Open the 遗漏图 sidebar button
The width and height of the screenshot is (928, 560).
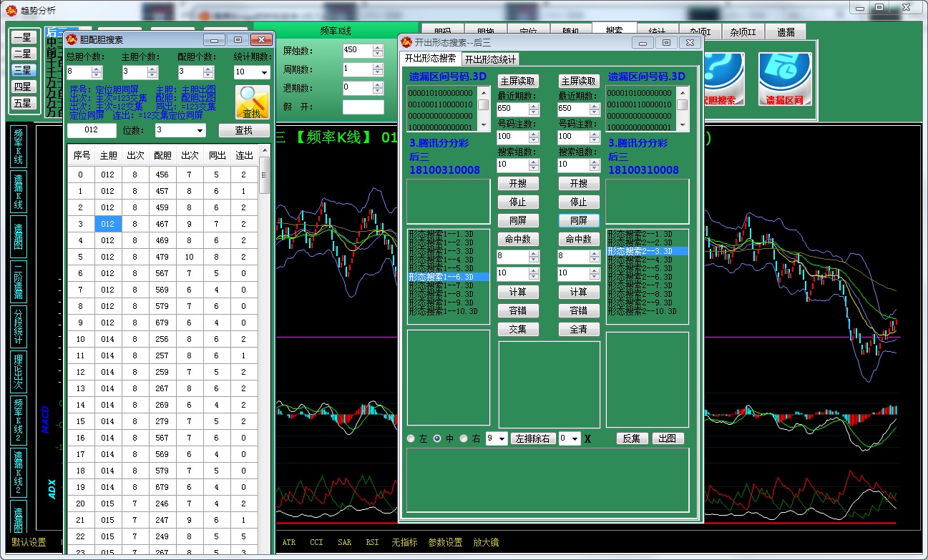19,237
